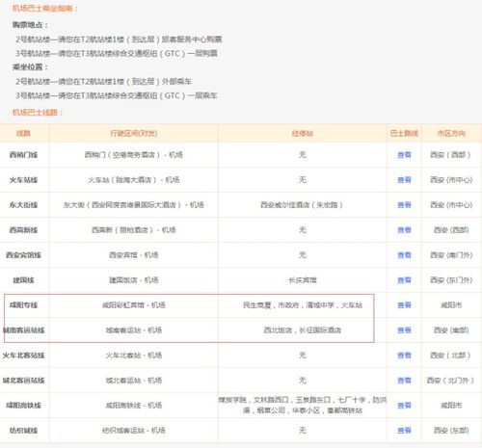This screenshot has height=448, width=482.
Task: Click the 咸阳高铁线 - 机场 interval cell
Action: (x=134, y=406)
